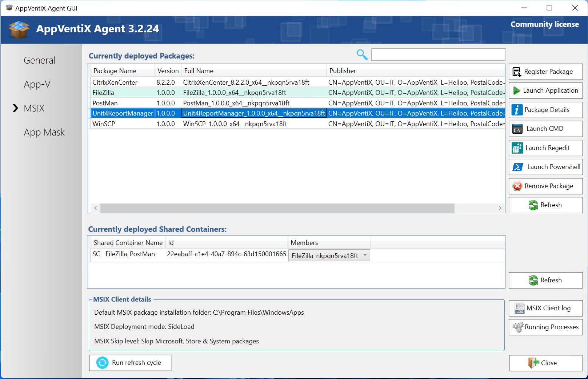Image resolution: width=588 pixels, height=379 pixels.
Task: Click the Launch Regedit registry icon
Action: (x=517, y=148)
